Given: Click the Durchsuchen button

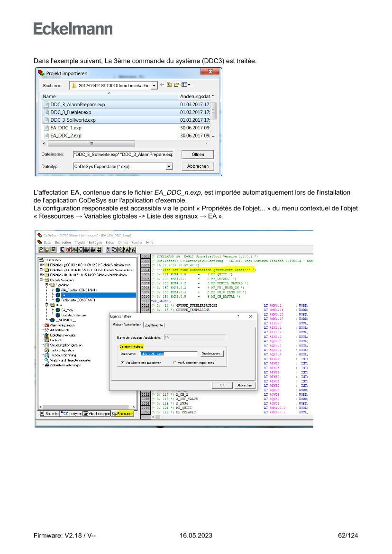Looking at the screenshot, I should point(211,354).
